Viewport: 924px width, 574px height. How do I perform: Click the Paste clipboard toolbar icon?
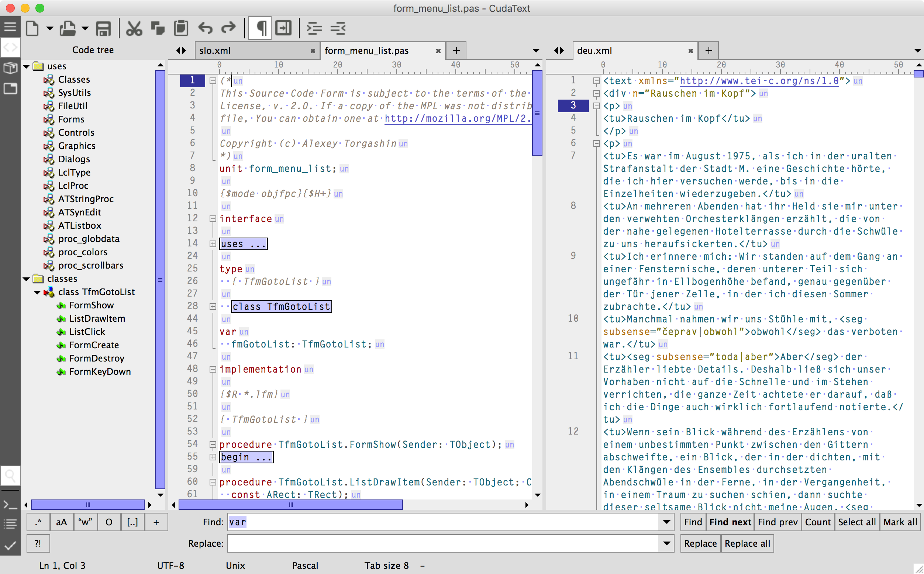pos(181,28)
